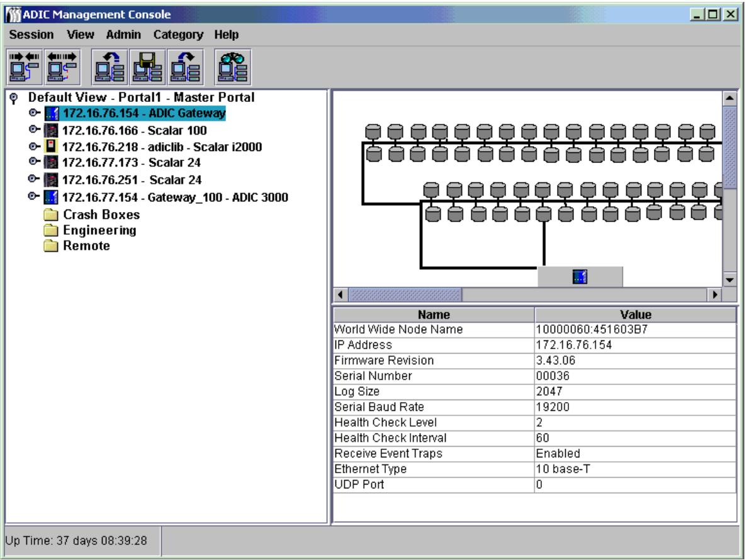The height and width of the screenshot is (560, 749).
Task: Expand the 172.16.76.166 Scalar 100 node
Action: pyautogui.click(x=34, y=130)
